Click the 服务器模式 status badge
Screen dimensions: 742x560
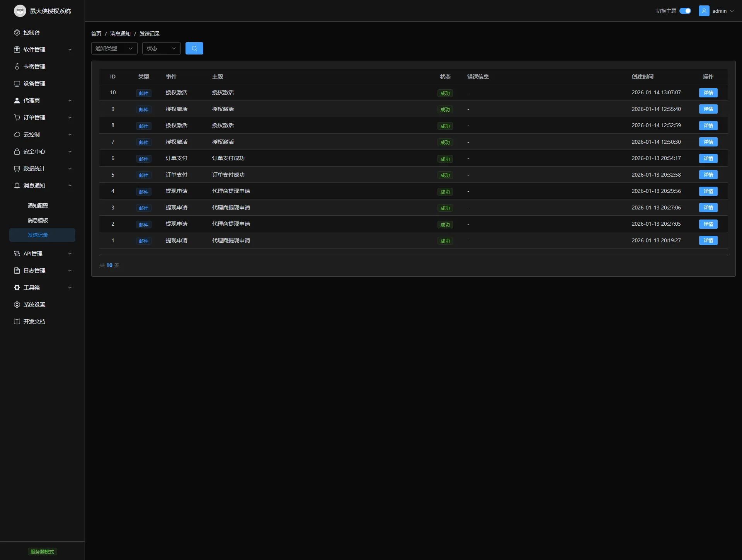click(x=42, y=551)
